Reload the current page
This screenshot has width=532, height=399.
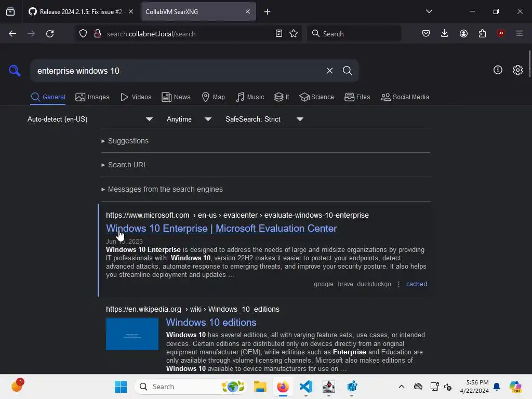click(x=50, y=34)
